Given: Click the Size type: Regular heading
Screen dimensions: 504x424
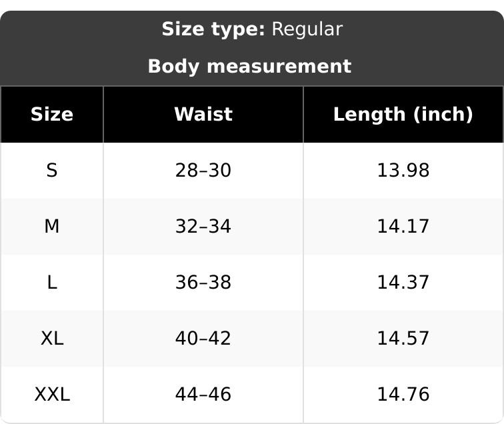Looking at the screenshot, I should pos(252,29).
